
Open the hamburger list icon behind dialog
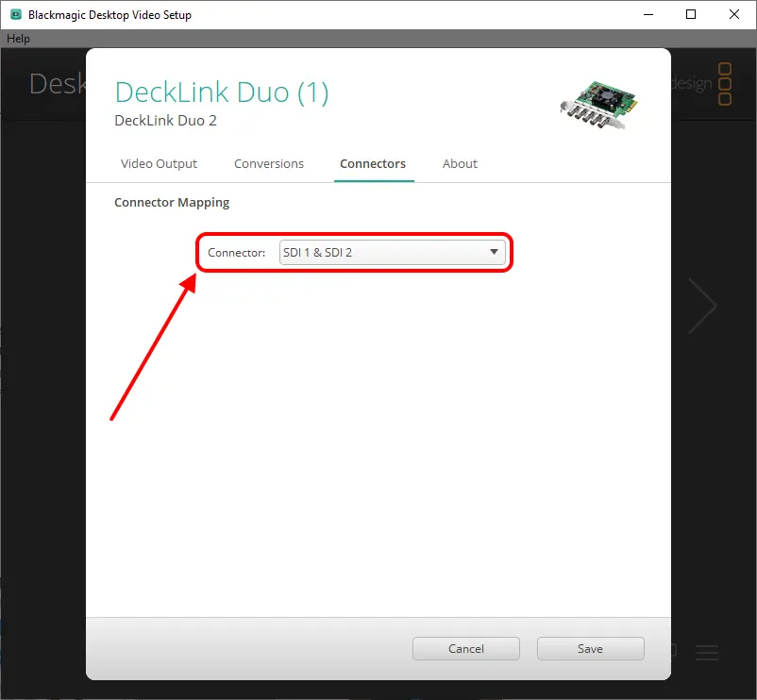coord(707,652)
